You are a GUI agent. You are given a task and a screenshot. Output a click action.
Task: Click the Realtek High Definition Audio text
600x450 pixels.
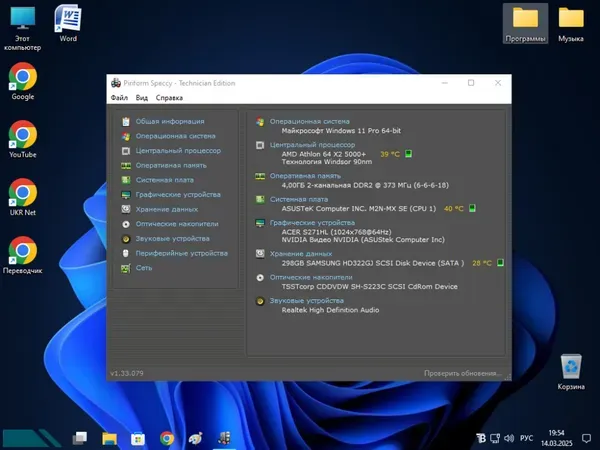pyautogui.click(x=331, y=310)
